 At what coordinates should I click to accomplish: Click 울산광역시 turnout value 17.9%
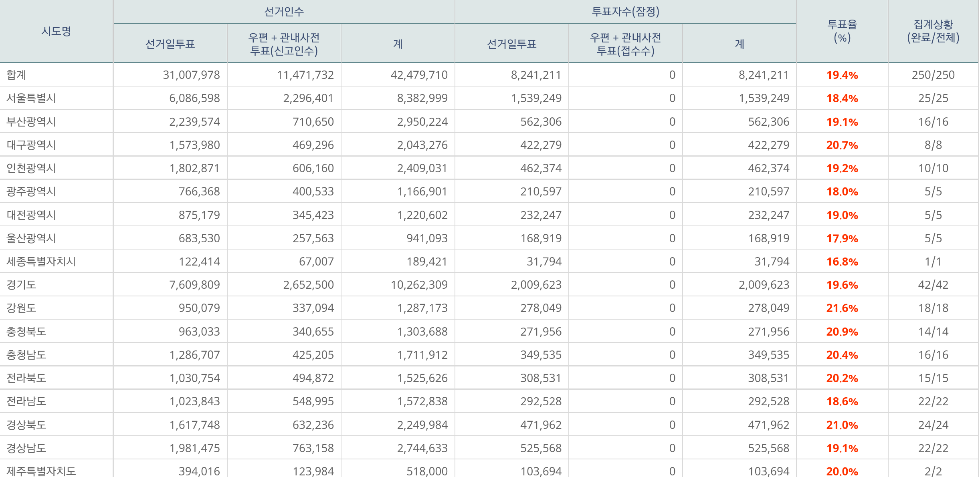(842, 238)
